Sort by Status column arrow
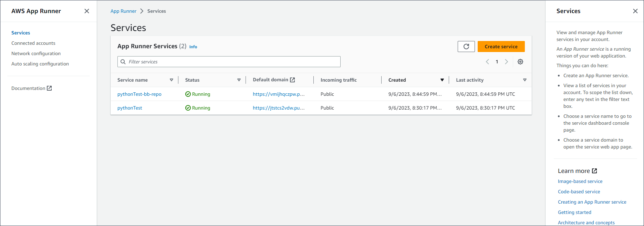This screenshot has width=644, height=226. pos(239,80)
